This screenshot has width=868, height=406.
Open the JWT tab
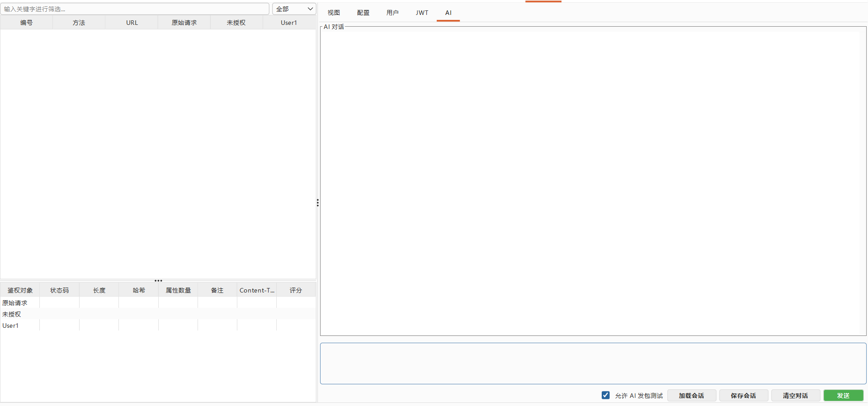click(422, 13)
